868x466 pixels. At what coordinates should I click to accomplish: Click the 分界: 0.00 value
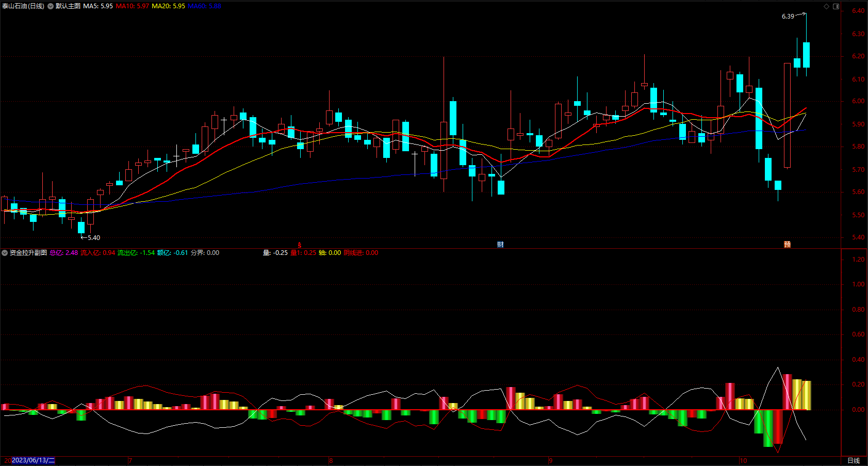pyautogui.click(x=205, y=253)
